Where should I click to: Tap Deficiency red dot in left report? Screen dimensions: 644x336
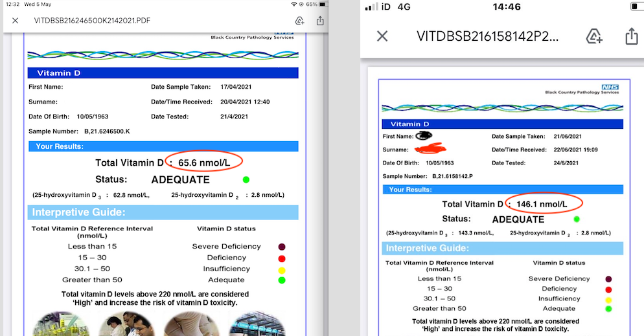click(x=282, y=258)
